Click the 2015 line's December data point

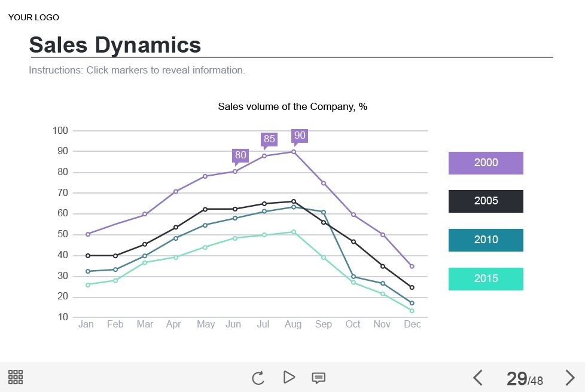click(412, 311)
